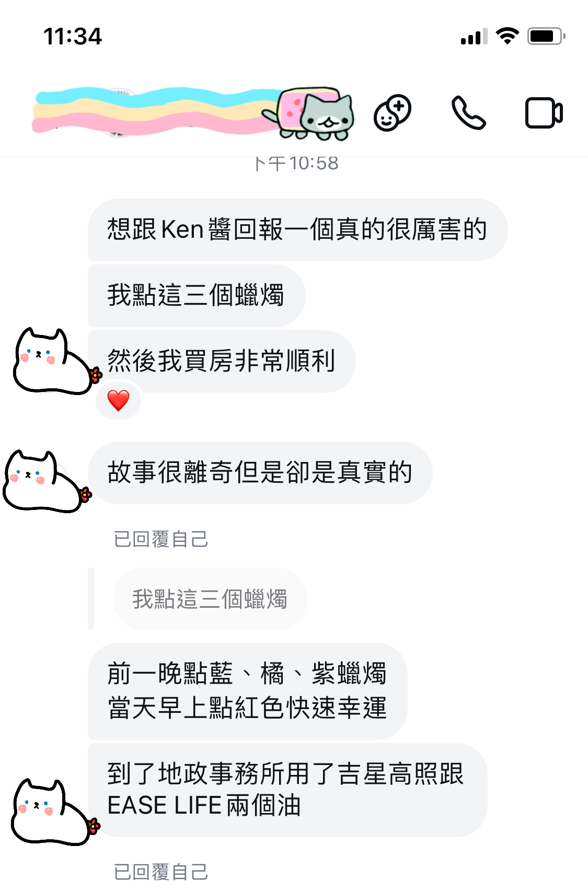Start a video call with camera icon
The image size is (588, 892).
click(544, 113)
